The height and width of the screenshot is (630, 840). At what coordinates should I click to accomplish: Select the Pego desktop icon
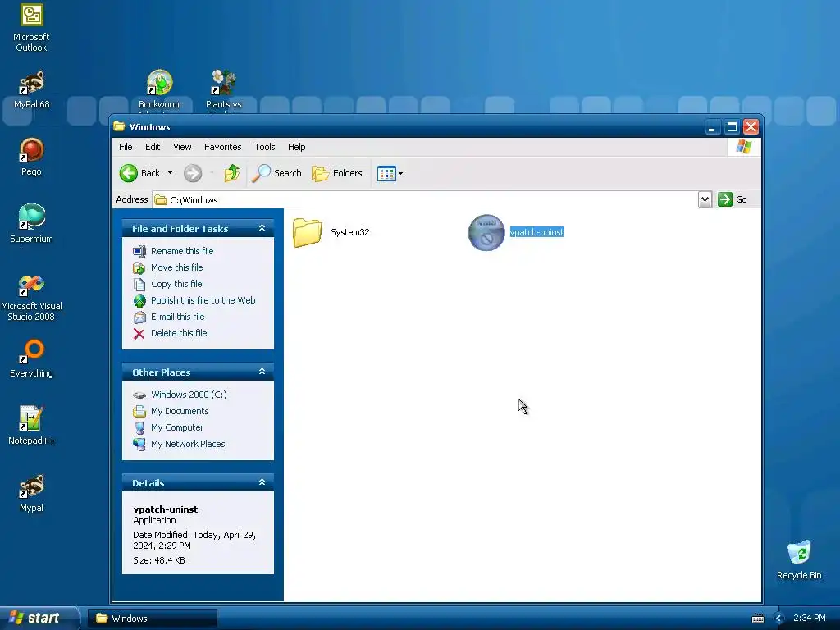pos(31,157)
